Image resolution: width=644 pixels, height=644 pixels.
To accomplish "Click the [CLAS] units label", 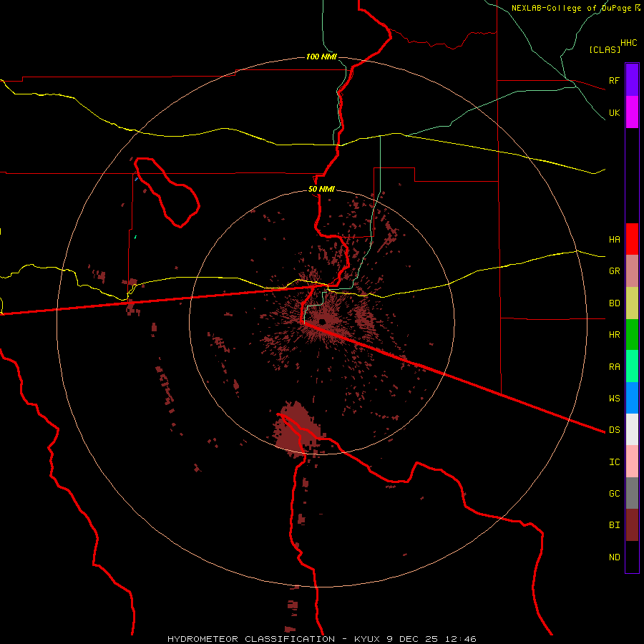I will click(x=605, y=49).
